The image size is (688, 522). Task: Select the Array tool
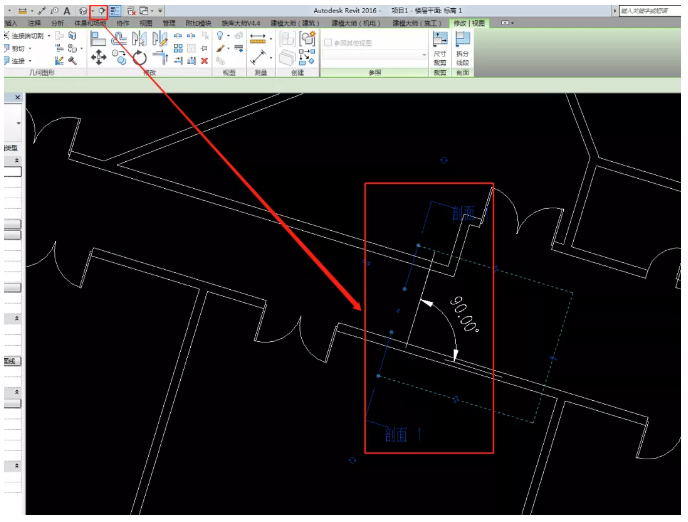tap(178, 48)
